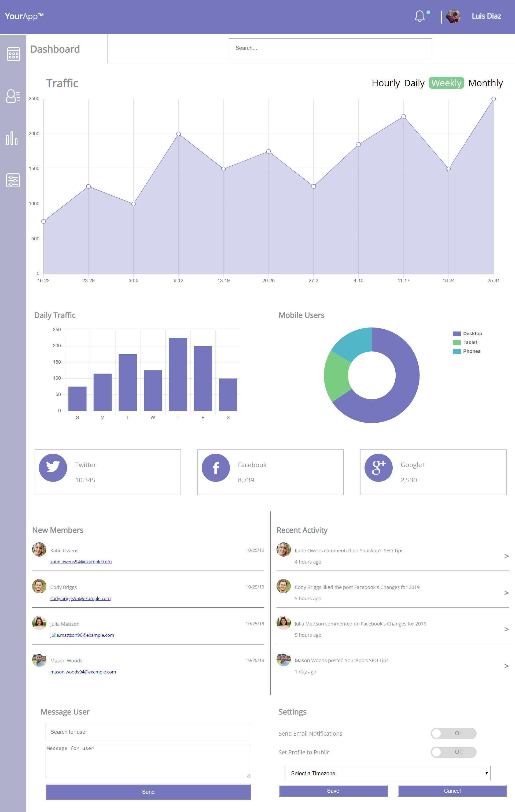Click the Twitter bird icon
Viewport: 515px width, 812px height.
coord(53,467)
